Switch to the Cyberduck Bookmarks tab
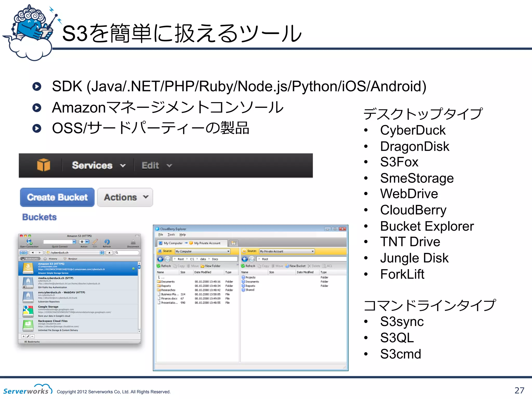 [x=30, y=259]
